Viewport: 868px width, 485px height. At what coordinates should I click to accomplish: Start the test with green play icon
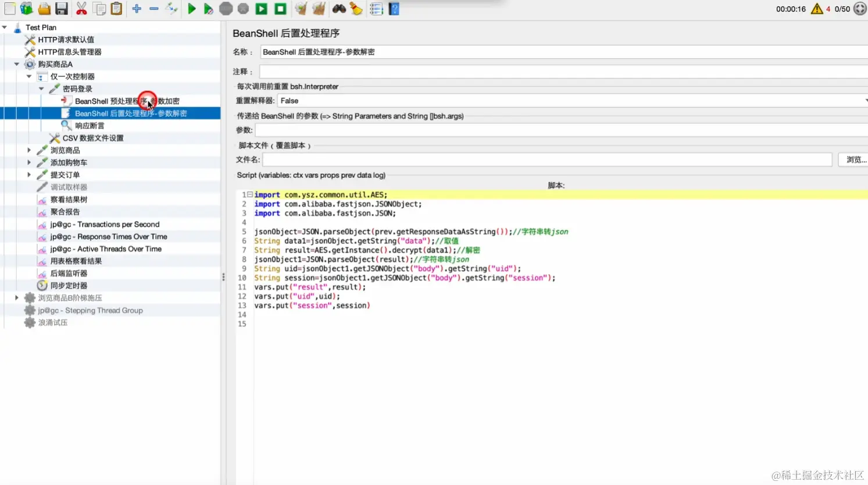[192, 9]
